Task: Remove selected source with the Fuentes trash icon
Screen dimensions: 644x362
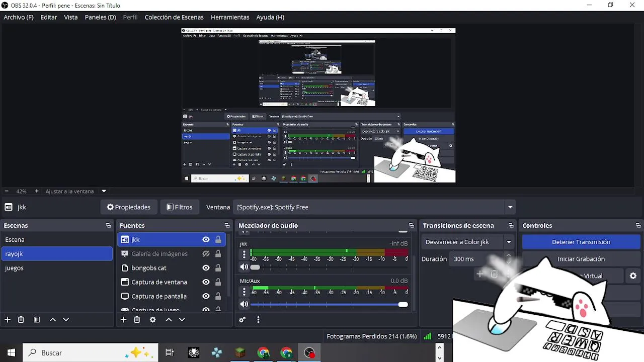Action: [x=137, y=320]
